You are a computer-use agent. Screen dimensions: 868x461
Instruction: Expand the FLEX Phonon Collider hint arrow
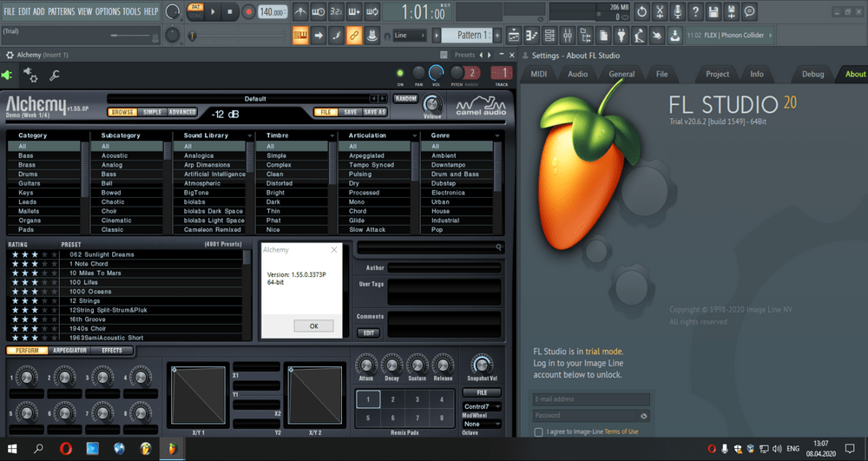tap(770, 36)
